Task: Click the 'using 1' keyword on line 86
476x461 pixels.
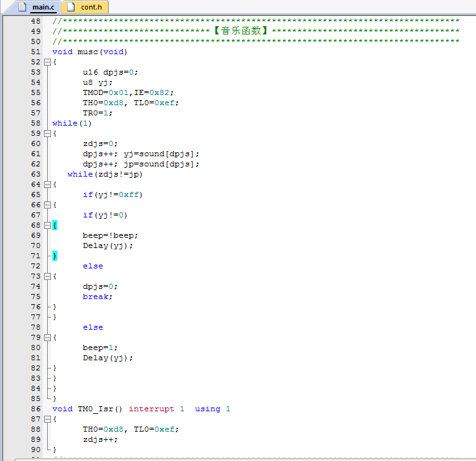Action: (x=212, y=409)
